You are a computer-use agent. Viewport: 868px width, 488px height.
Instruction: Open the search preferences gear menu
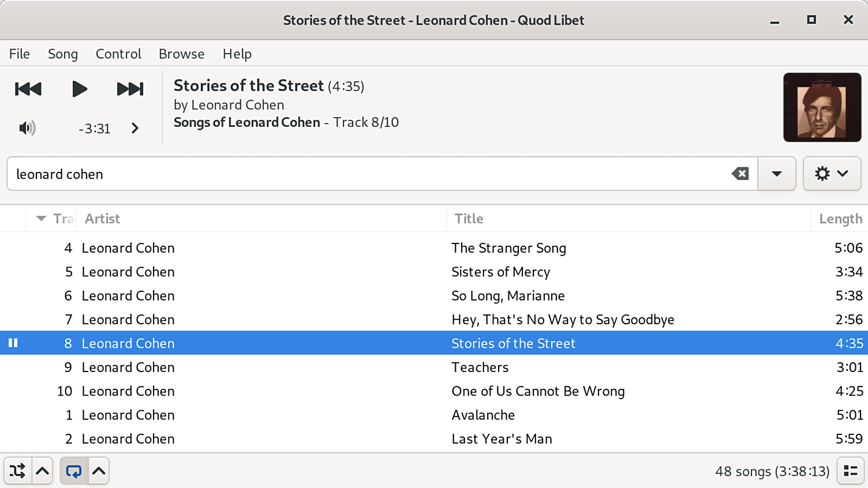point(831,174)
